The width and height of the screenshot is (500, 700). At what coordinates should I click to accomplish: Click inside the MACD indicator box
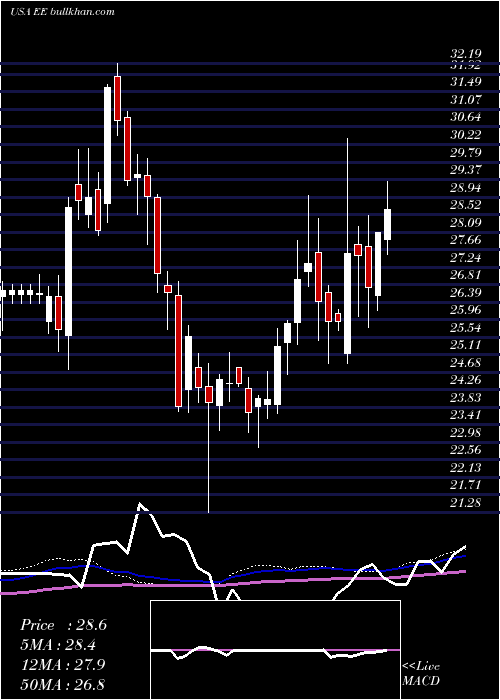275,650
